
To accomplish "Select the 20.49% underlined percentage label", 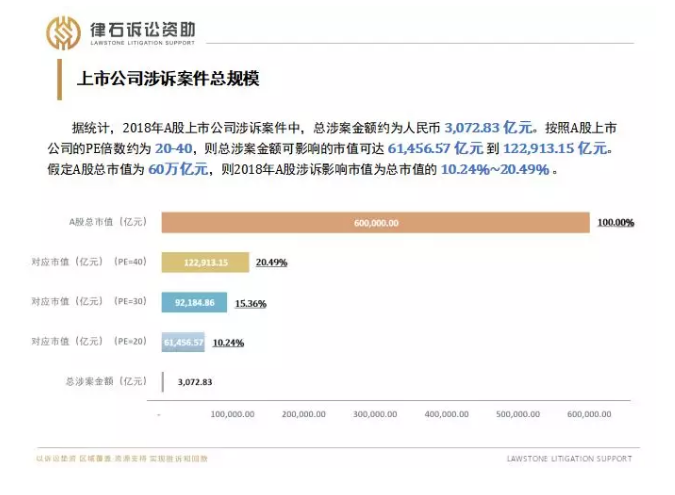I will pos(271,262).
